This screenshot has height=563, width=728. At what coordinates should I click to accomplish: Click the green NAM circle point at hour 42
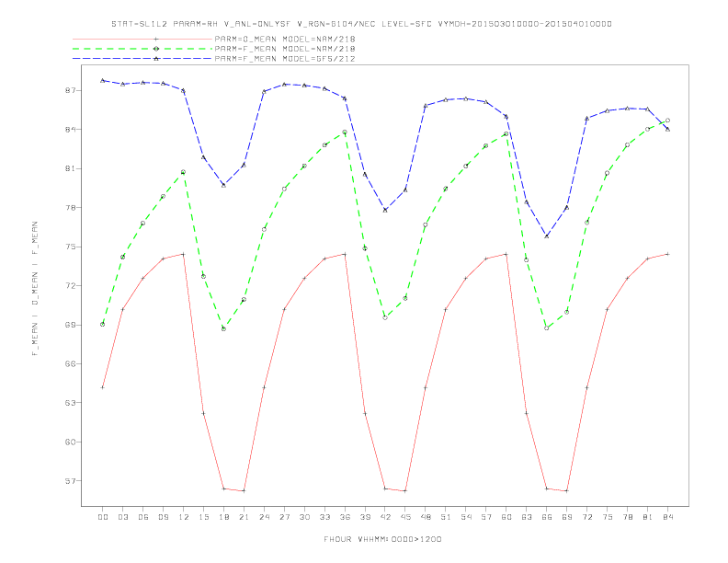(385, 317)
